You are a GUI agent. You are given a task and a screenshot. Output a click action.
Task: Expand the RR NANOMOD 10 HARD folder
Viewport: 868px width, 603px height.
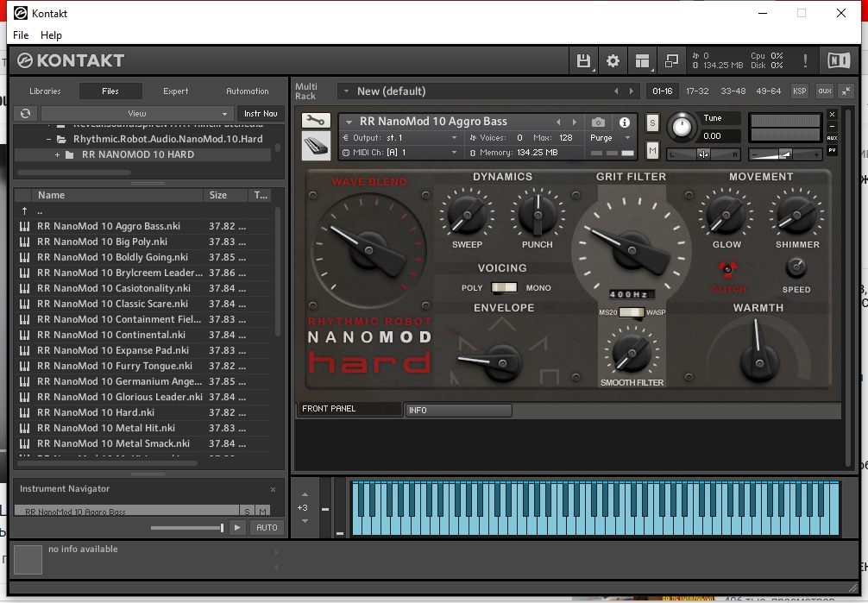[57, 155]
